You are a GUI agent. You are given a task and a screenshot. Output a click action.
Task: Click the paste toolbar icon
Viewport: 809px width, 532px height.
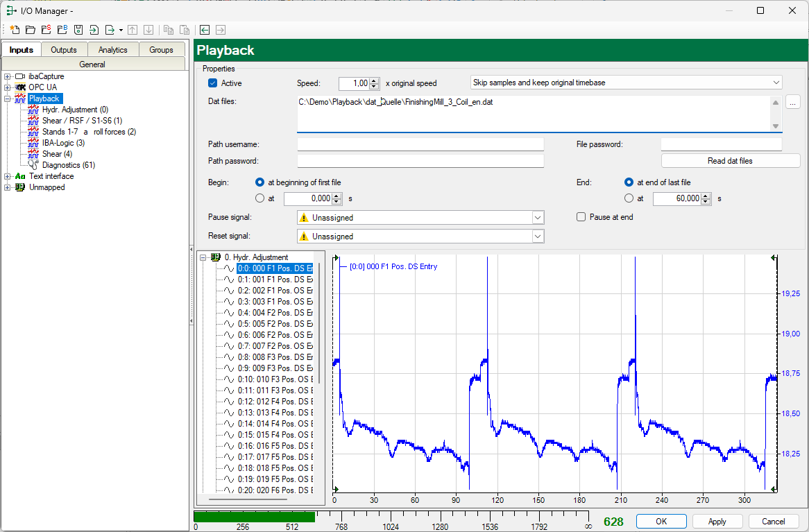(x=184, y=30)
